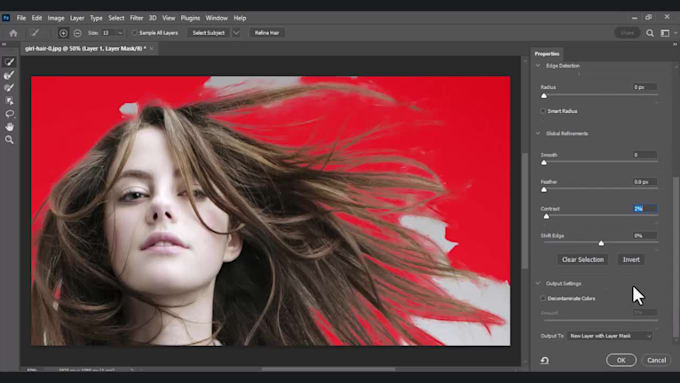The height and width of the screenshot is (383, 680).
Task: Click the Smooth value field
Action: click(644, 155)
